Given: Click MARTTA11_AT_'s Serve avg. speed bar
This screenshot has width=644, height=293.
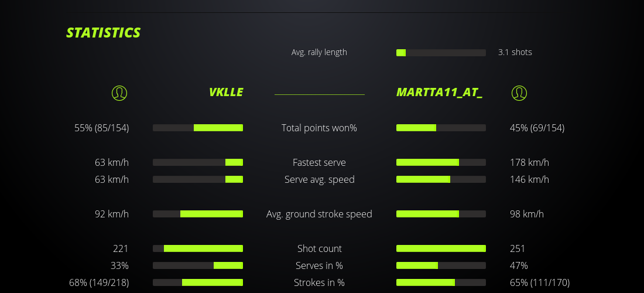Looking at the screenshot, I should pyautogui.click(x=441, y=179).
